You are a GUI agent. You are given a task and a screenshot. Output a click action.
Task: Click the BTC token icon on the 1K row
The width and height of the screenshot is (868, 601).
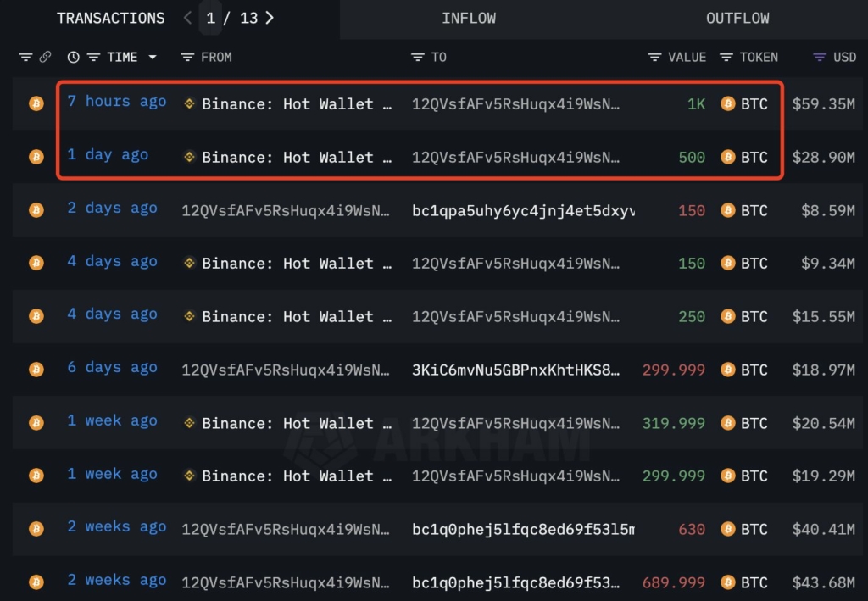tap(728, 103)
